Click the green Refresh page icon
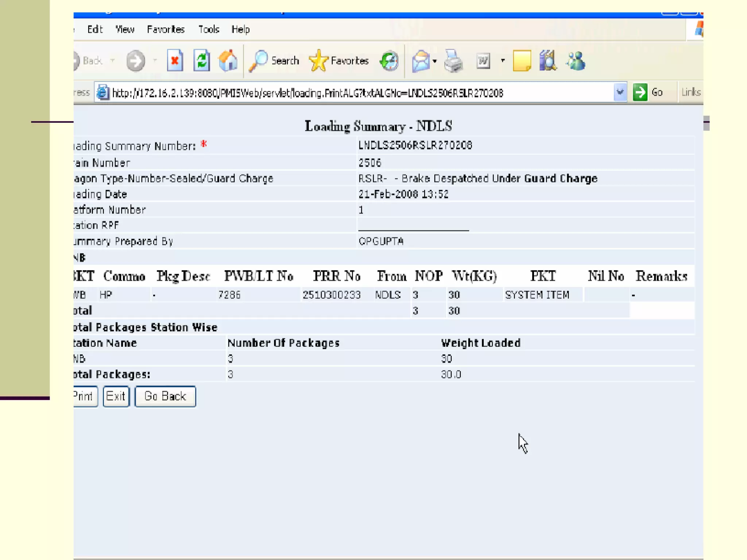The image size is (747, 560). coord(202,61)
